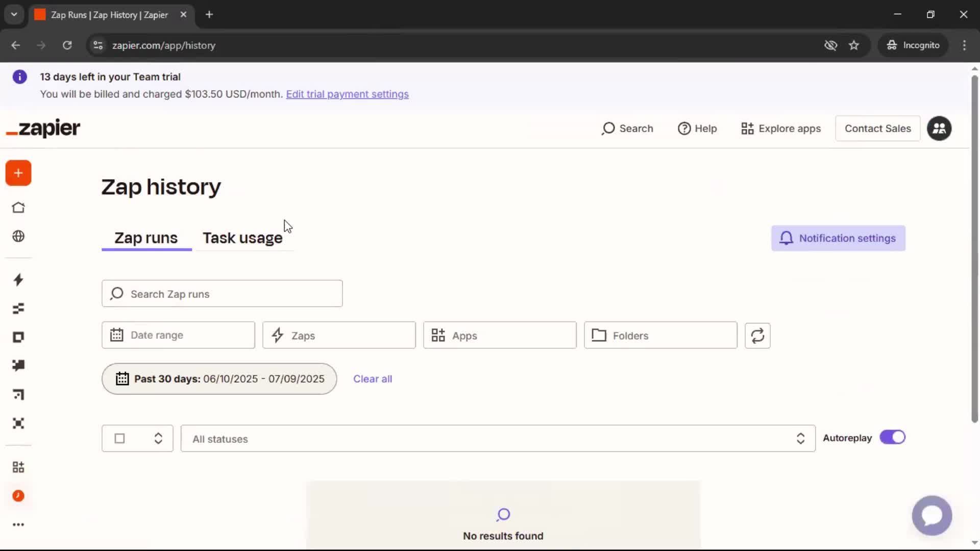980x551 pixels.
Task: Click the Contact Sales button
Action: click(x=877, y=129)
